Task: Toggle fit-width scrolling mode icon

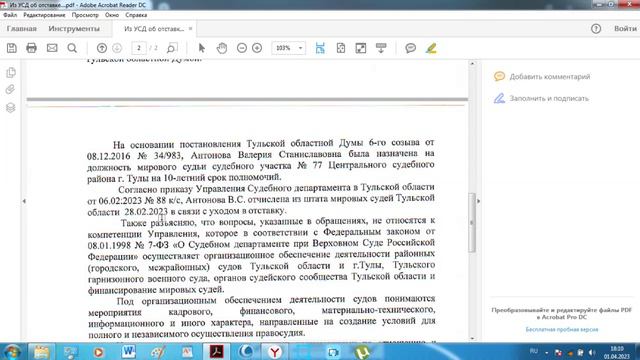Action: click(320, 48)
